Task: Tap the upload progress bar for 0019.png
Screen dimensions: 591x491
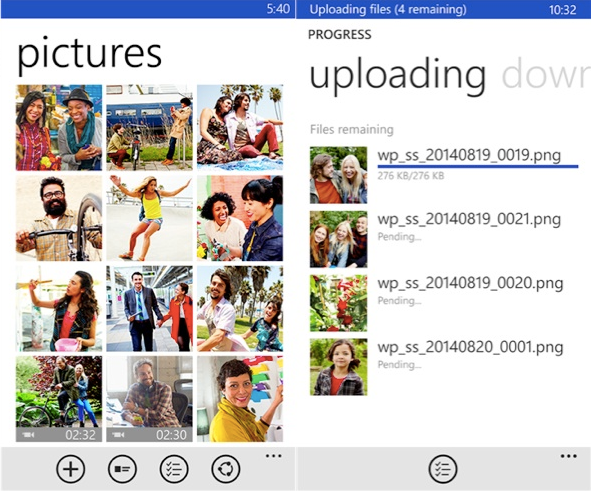Action: [x=478, y=166]
